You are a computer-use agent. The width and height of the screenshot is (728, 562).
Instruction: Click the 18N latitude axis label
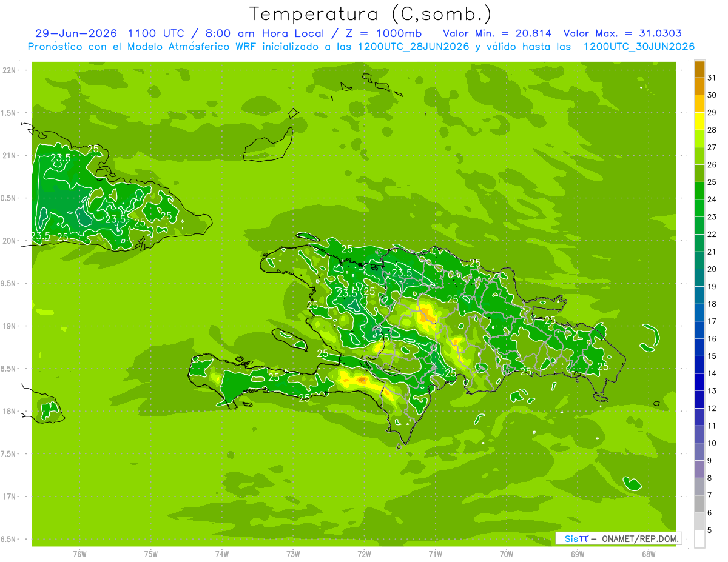click(x=10, y=411)
